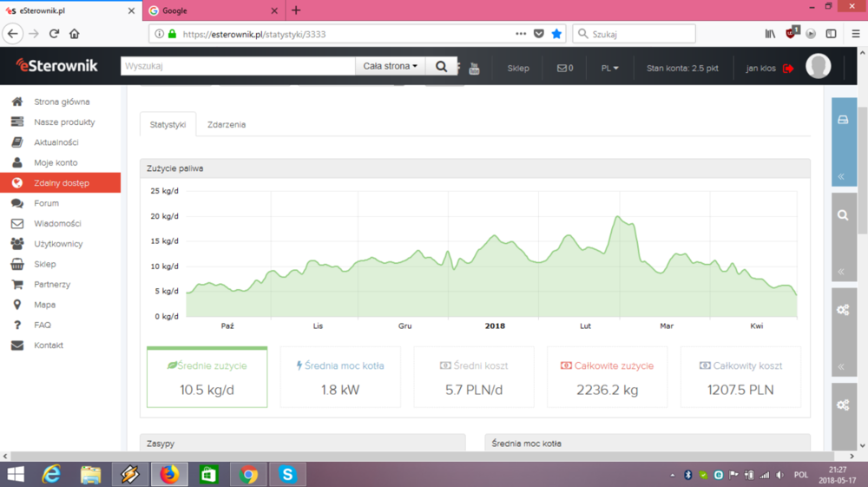Toggle the Średnie zużycie stat card
Screen dimensions: 868x487
pyautogui.click(x=207, y=377)
